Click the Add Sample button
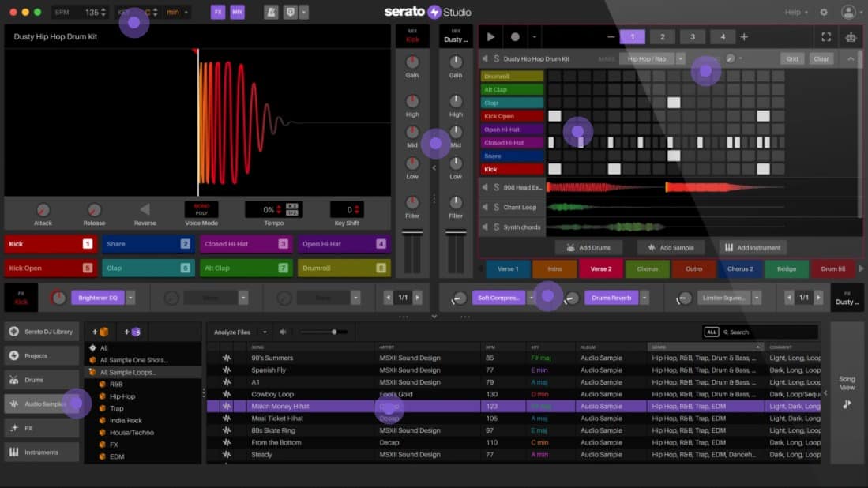Viewport: 868px width, 488px height. pyautogui.click(x=671, y=248)
